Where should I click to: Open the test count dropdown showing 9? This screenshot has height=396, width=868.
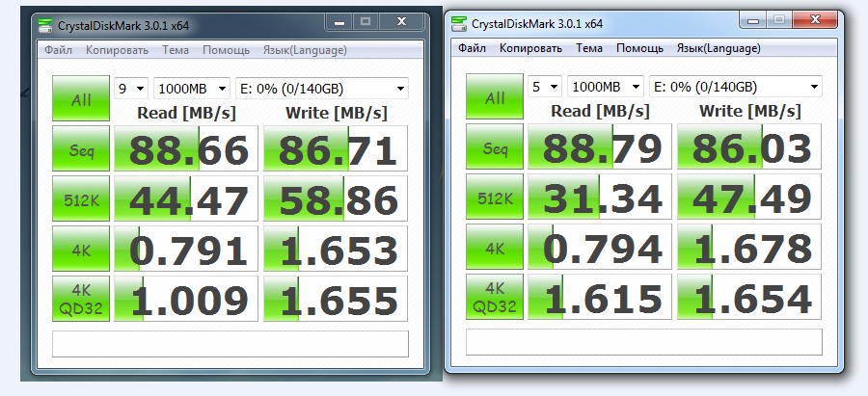click(x=132, y=89)
